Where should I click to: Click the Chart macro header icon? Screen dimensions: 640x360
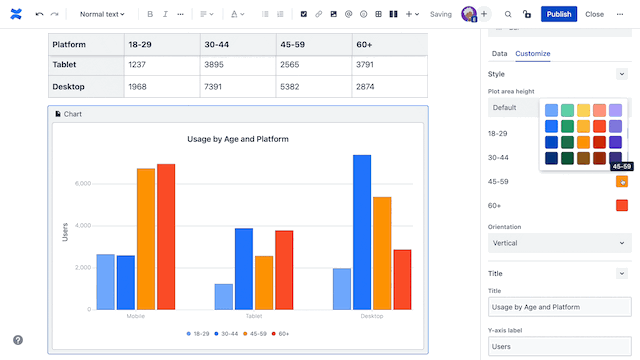click(x=58, y=114)
